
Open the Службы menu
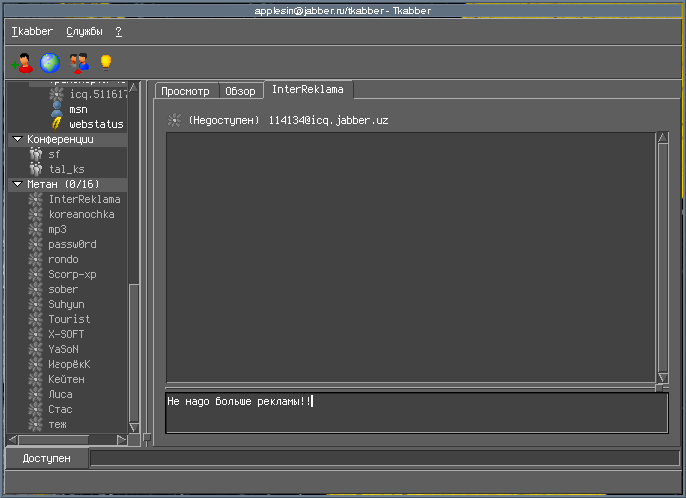(x=84, y=32)
